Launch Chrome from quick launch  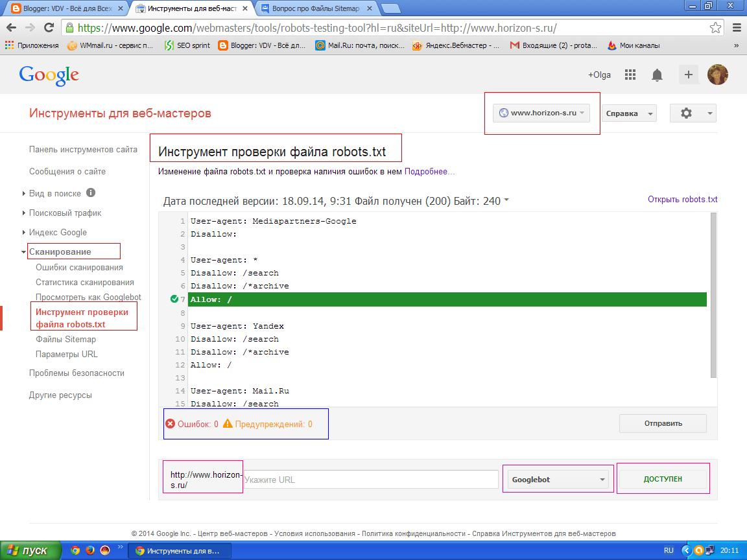(75, 550)
